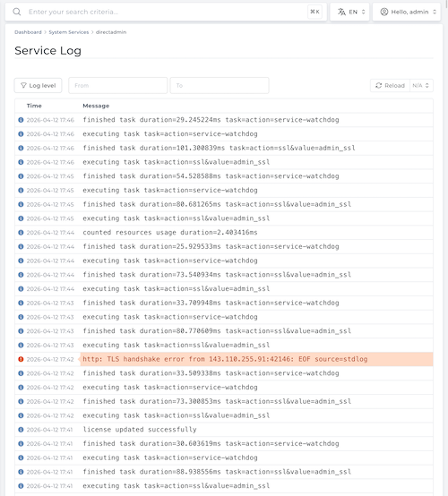Click info icon for duration=73.300853ms row
This screenshot has width=448, height=496.
21,401
